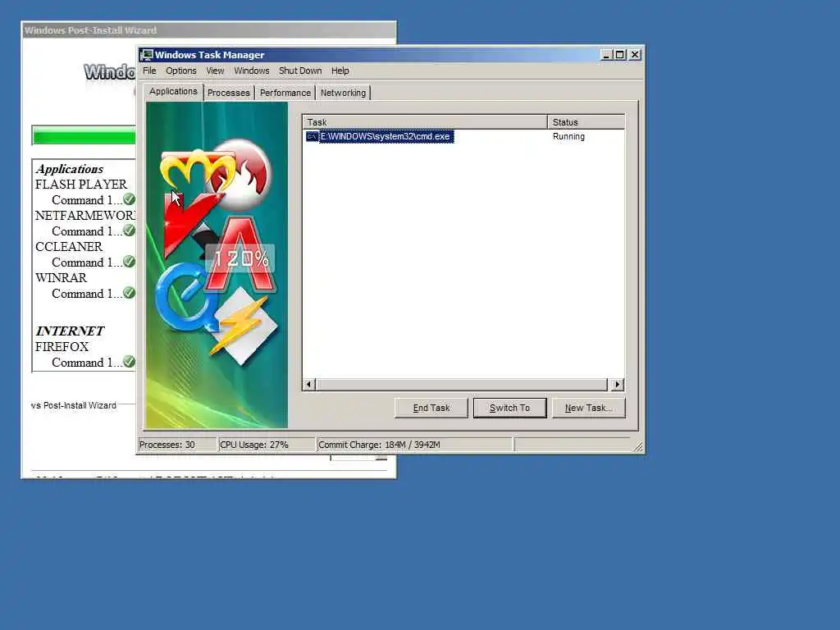
Task: Click Command 1 under CCLEANER
Action: 86,262
